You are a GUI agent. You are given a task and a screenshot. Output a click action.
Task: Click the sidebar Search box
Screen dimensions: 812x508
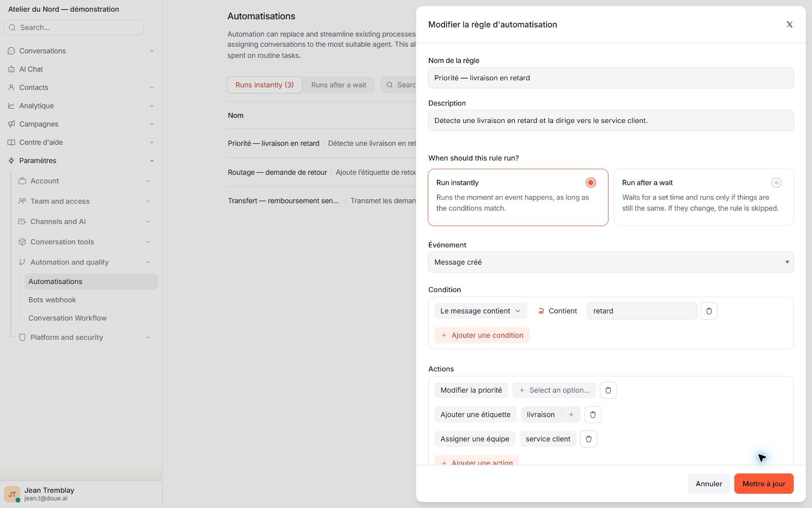click(74, 27)
